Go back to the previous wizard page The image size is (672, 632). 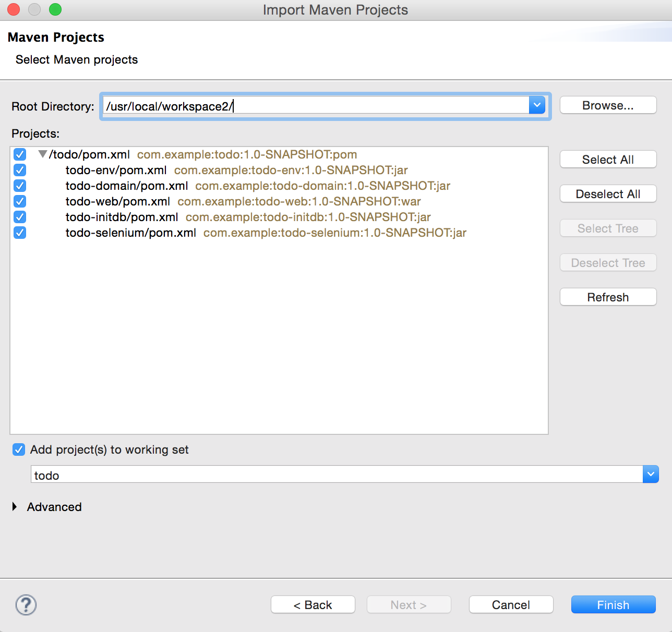point(313,604)
